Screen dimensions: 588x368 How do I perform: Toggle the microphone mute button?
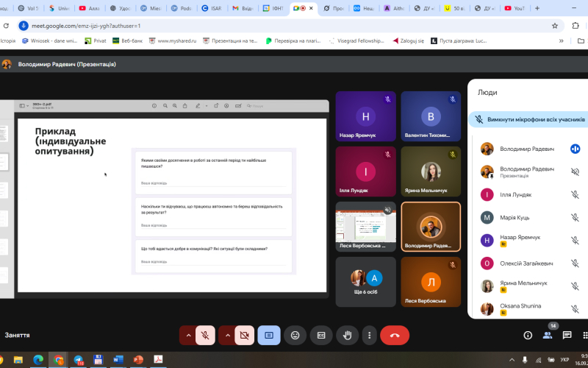tap(207, 335)
